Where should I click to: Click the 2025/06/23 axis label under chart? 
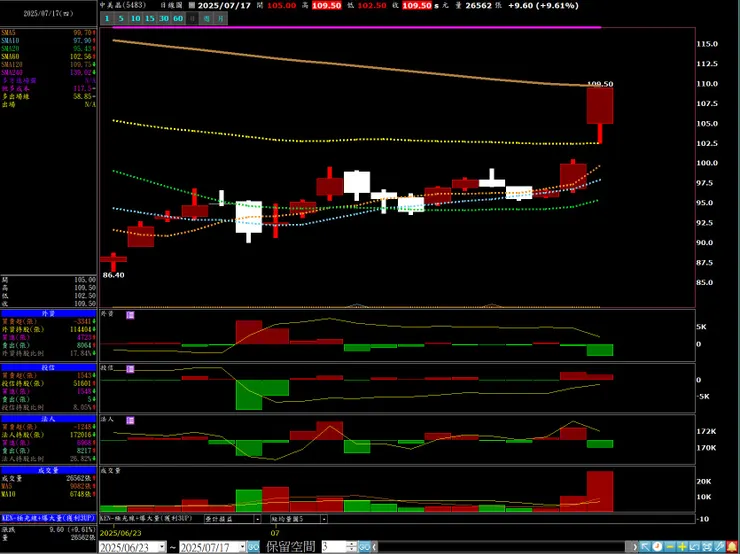[118, 532]
